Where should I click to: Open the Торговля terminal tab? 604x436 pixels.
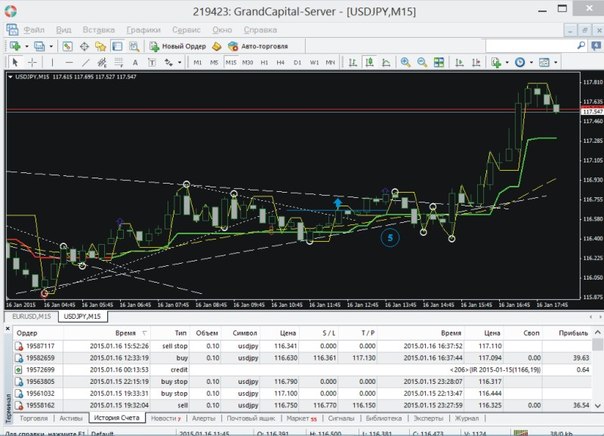pos(34,418)
